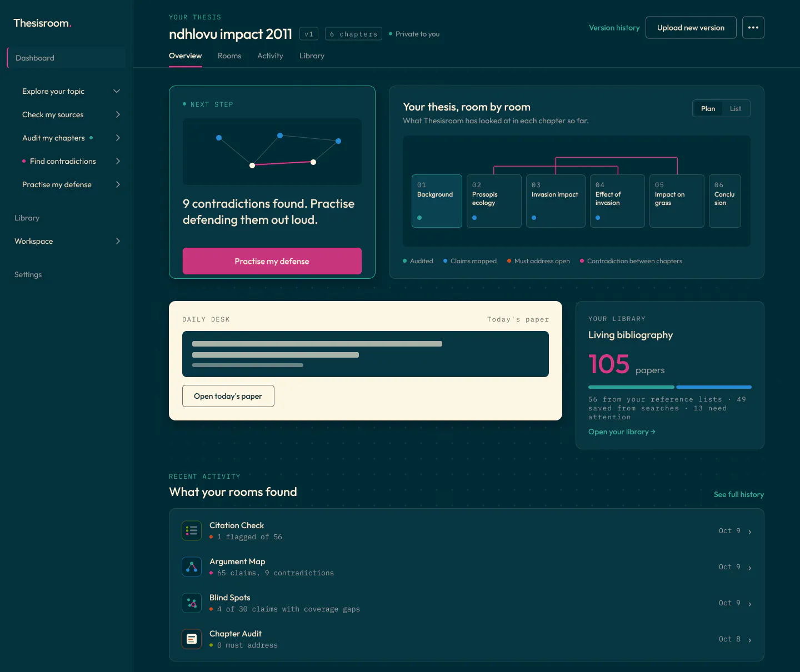Click the Citation Check room icon
Screen dimensions: 800x672
192,530
